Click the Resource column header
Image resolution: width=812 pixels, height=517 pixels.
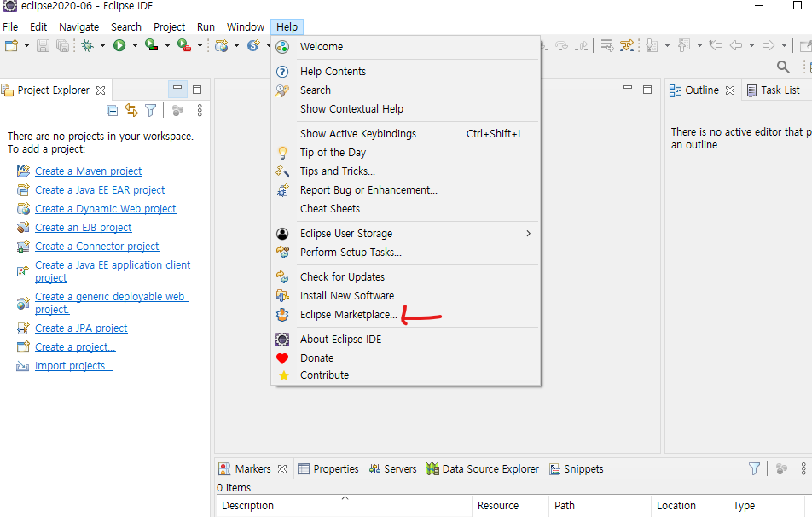510,506
